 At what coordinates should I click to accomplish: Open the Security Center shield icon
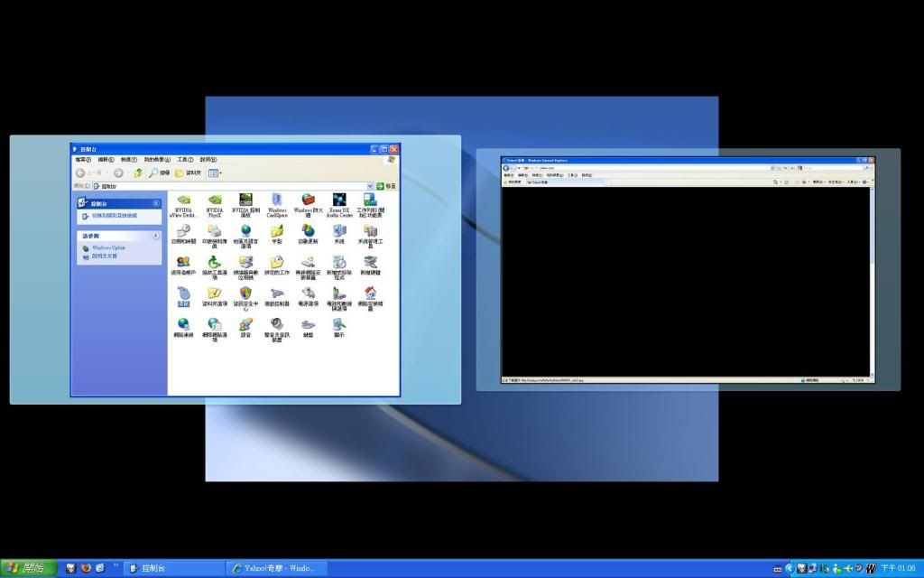point(245,294)
